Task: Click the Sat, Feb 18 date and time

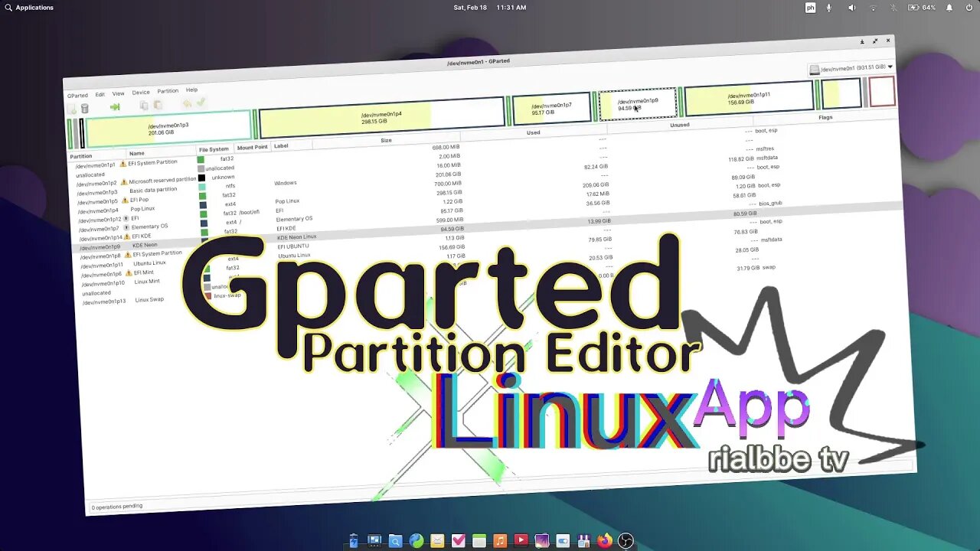Action: pos(490,8)
